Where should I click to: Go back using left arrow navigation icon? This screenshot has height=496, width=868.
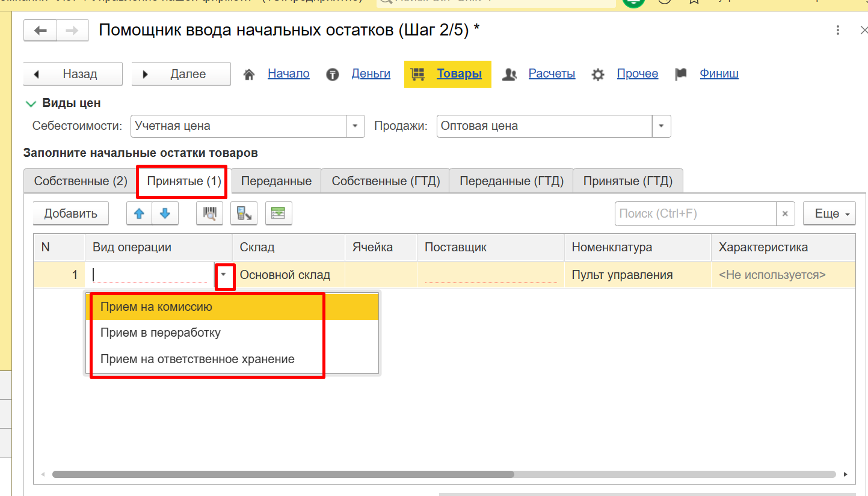pos(40,31)
